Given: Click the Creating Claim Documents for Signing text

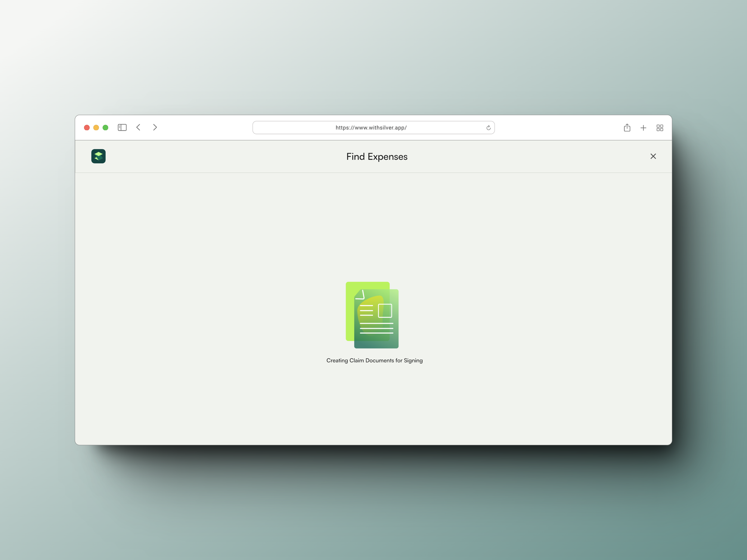Looking at the screenshot, I should coord(374,360).
